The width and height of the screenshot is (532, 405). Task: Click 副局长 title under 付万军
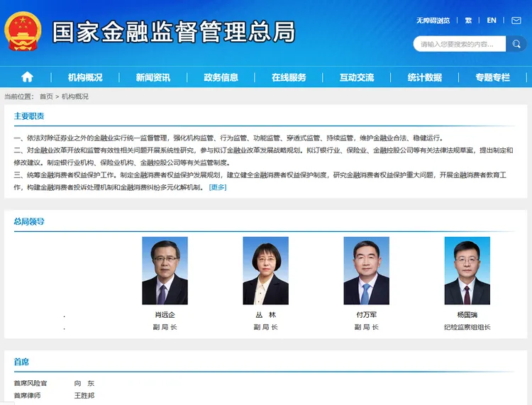pos(367,327)
